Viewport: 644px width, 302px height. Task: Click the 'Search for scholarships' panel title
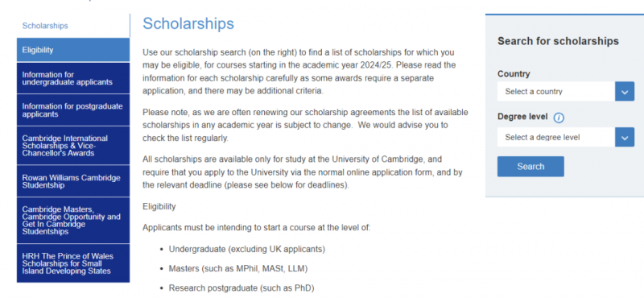(x=558, y=41)
